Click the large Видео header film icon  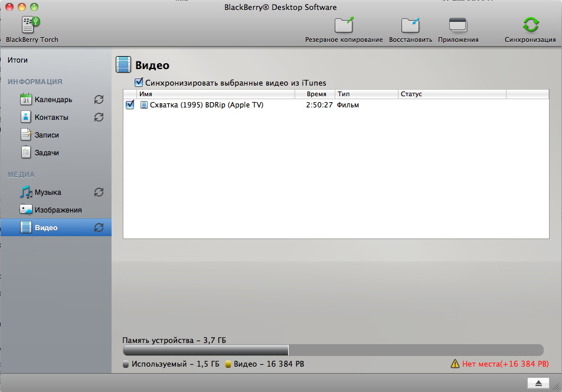click(x=123, y=64)
